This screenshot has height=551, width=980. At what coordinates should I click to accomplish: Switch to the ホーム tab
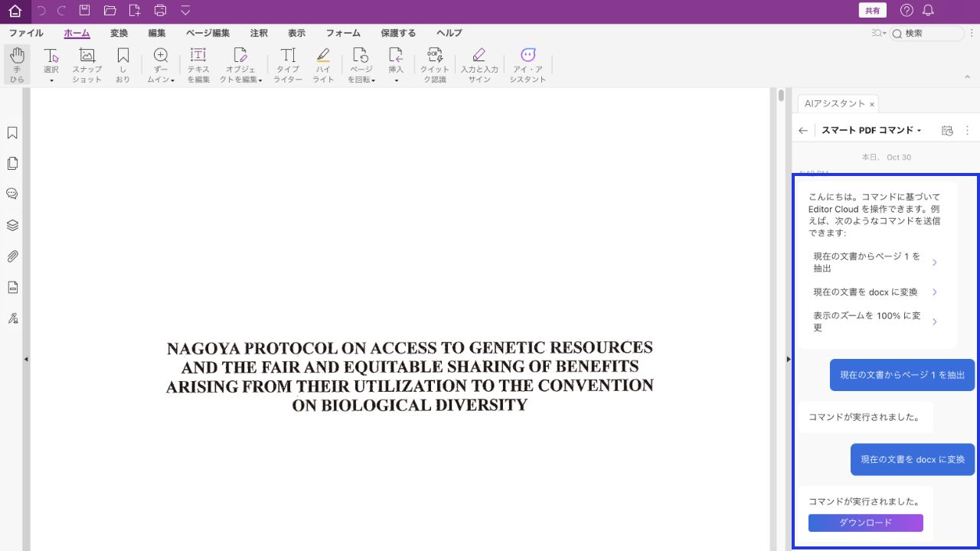click(77, 33)
